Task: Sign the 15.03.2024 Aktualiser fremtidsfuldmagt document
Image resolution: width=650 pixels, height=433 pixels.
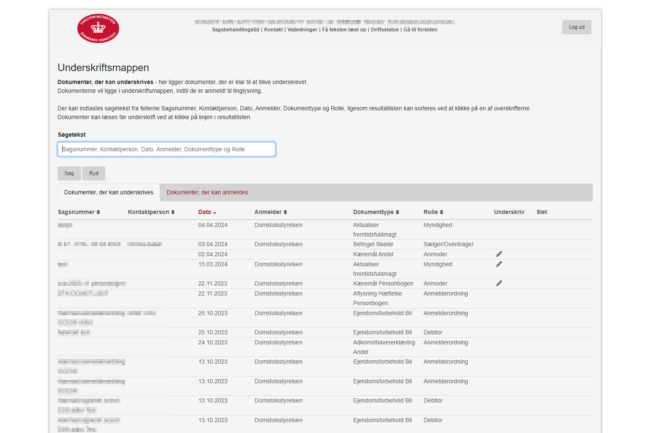Action: pos(499,265)
